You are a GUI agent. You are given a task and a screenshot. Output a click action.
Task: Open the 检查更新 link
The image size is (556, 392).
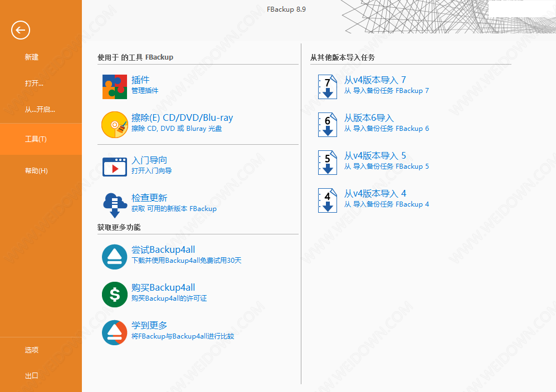149,198
